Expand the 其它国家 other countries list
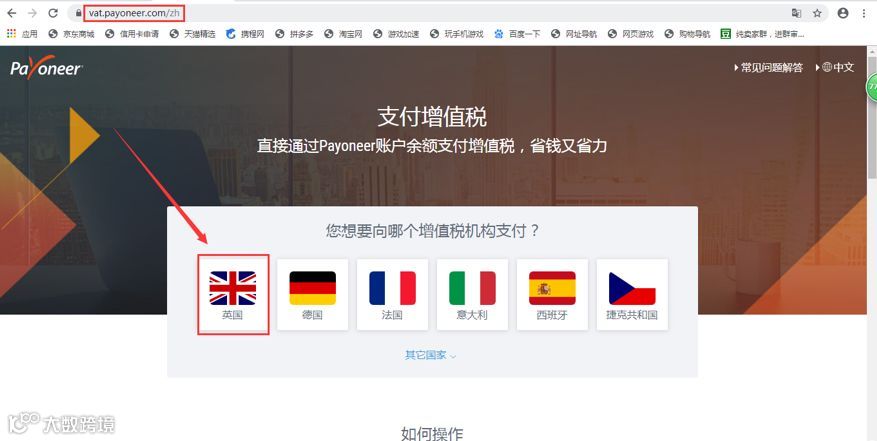This screenshot has width=877, height=441. [431, 355]
